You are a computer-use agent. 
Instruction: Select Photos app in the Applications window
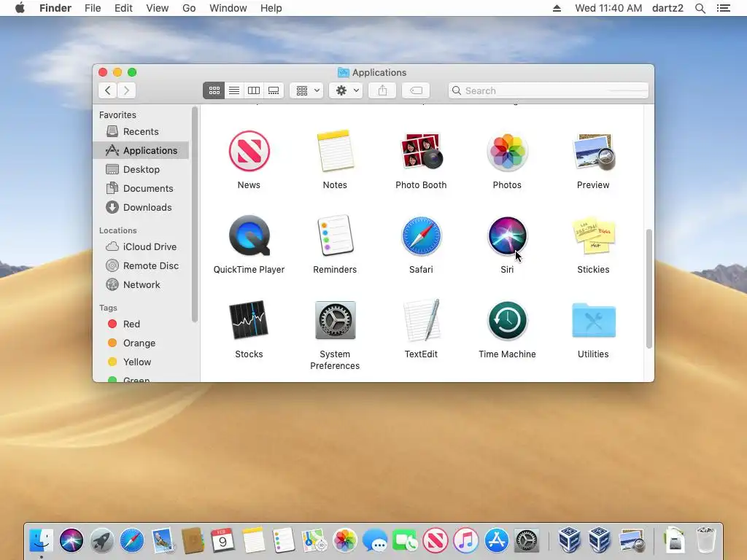507,152
